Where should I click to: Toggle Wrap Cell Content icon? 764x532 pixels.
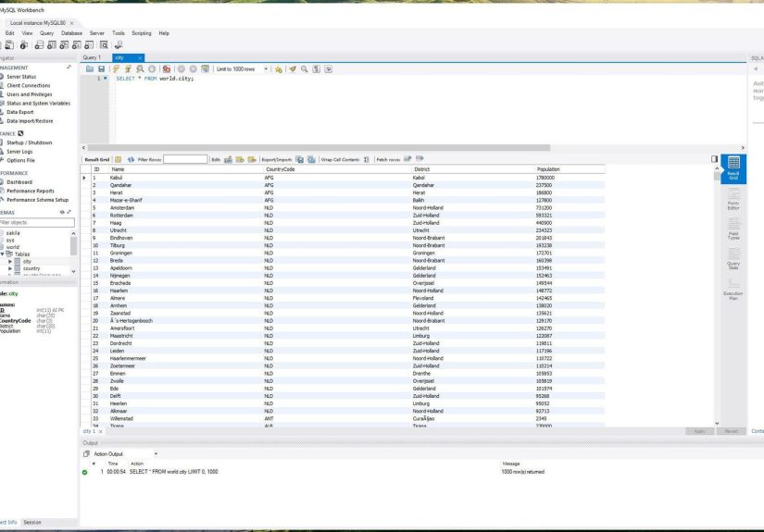[x=367, y=159]
